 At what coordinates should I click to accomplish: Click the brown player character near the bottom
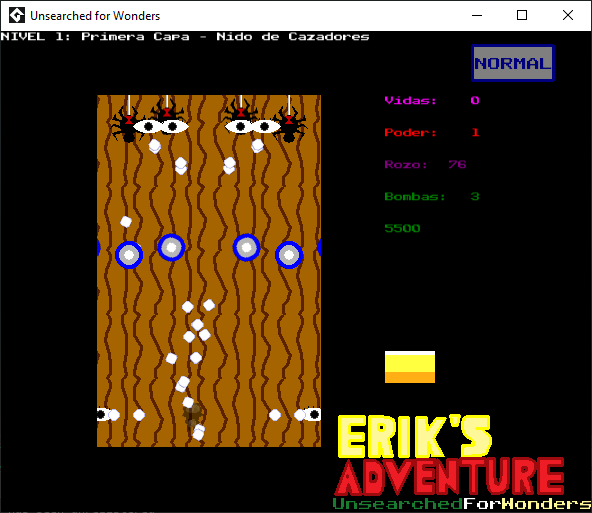pos(193,415)
